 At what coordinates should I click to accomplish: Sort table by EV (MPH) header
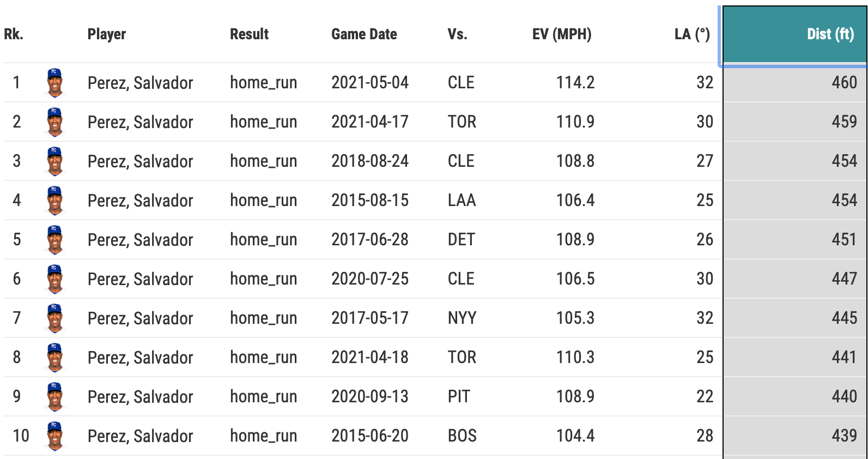tap(561, 34)
